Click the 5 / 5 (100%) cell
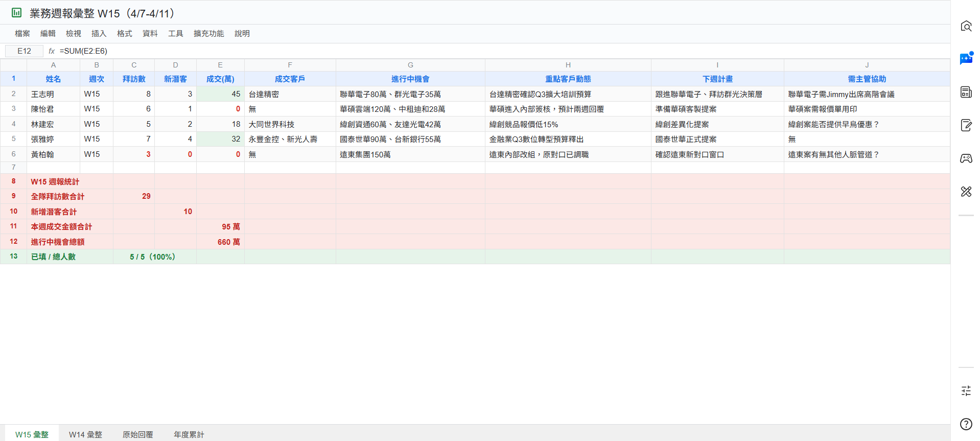Viewport: 980px width, 441px height. tap(155, 257)
